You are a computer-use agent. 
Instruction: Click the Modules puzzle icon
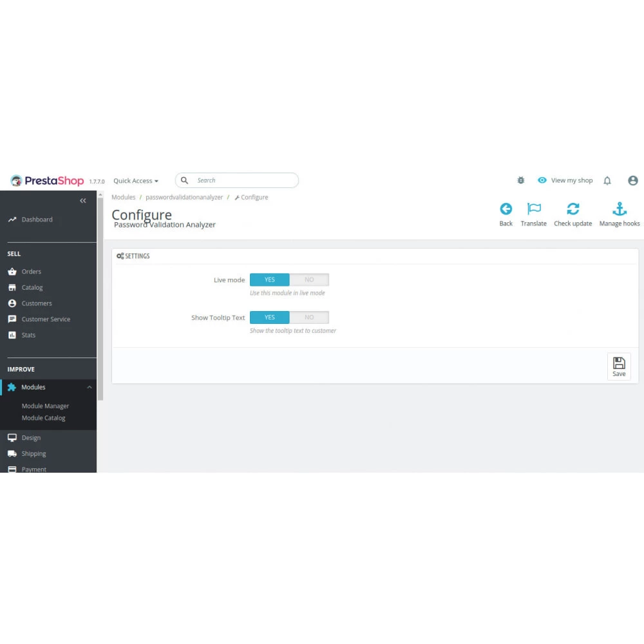pos(12,387)
